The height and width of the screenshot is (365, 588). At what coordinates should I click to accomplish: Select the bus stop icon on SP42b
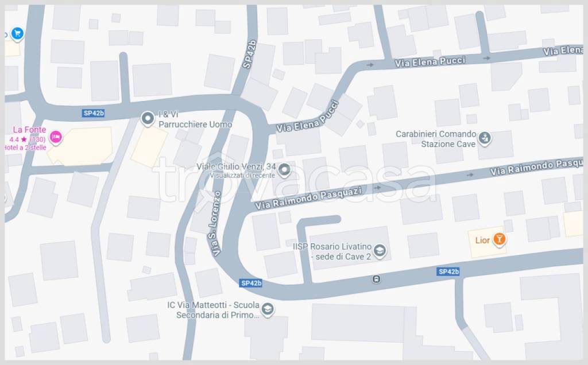376,279
